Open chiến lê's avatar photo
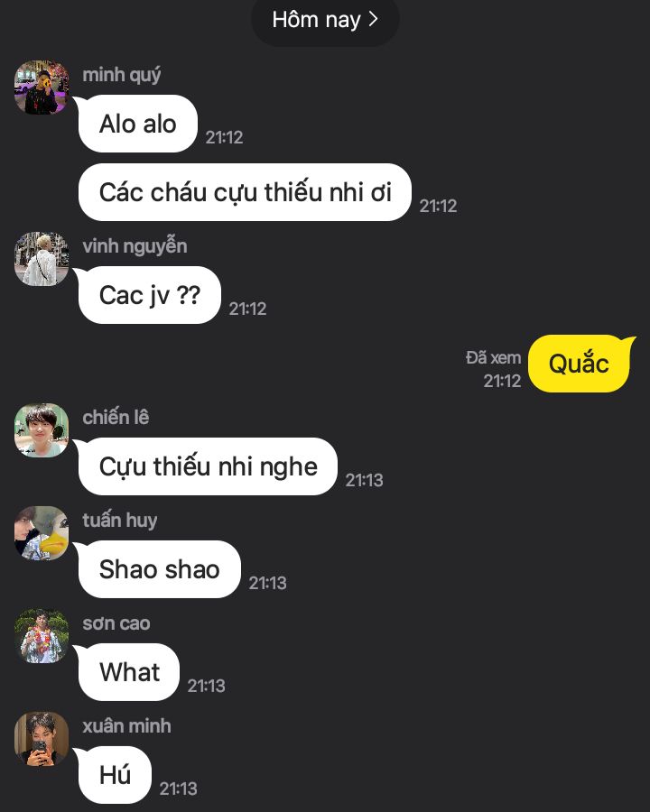Screen dimensions: 650x812 42,429
